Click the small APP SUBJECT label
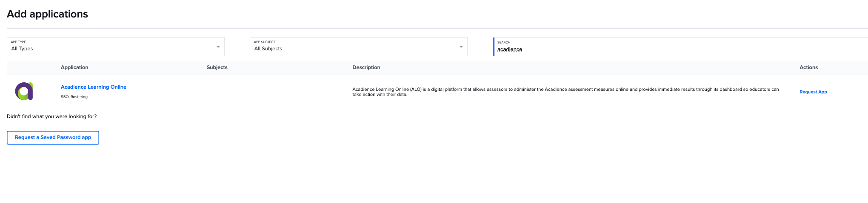 (264, 42)
